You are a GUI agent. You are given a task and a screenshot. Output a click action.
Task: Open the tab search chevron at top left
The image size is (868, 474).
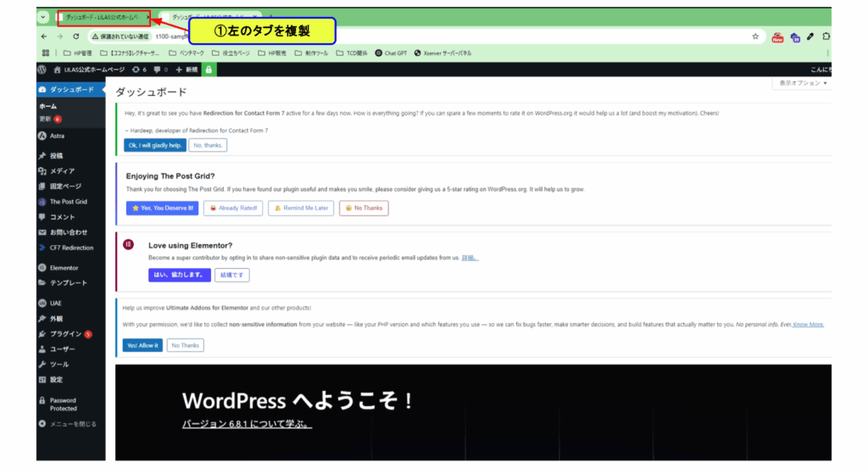tap(43, 17)
